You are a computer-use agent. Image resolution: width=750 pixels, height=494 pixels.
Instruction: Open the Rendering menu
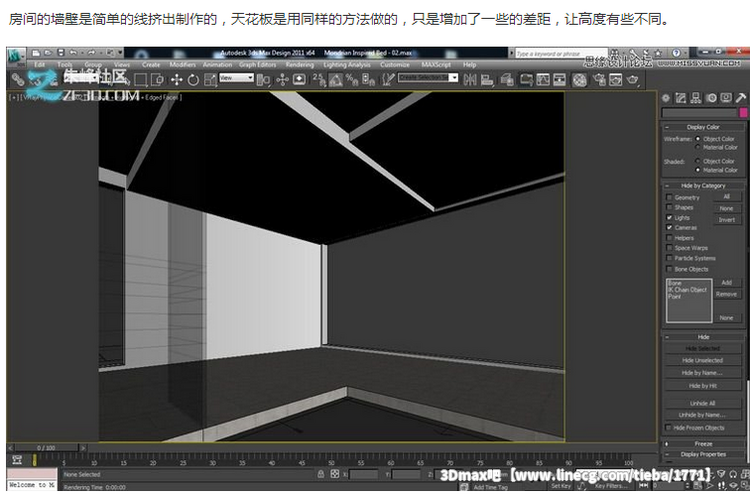pos(300,65)
